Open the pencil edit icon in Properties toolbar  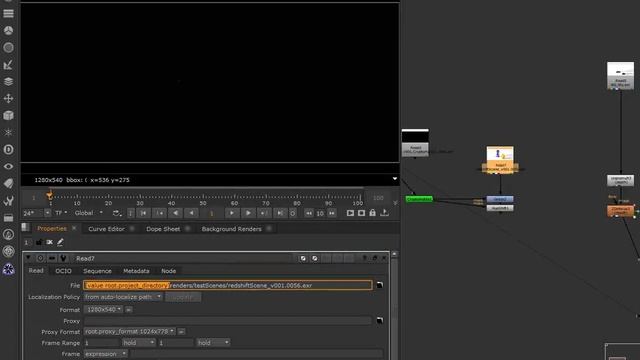[60, 242]
